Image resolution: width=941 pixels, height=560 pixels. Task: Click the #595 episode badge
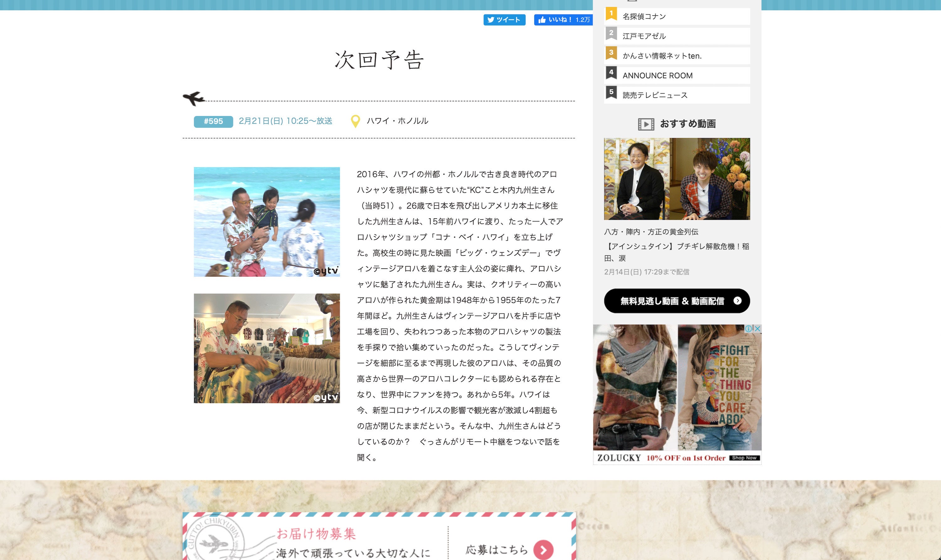[213, 121]
